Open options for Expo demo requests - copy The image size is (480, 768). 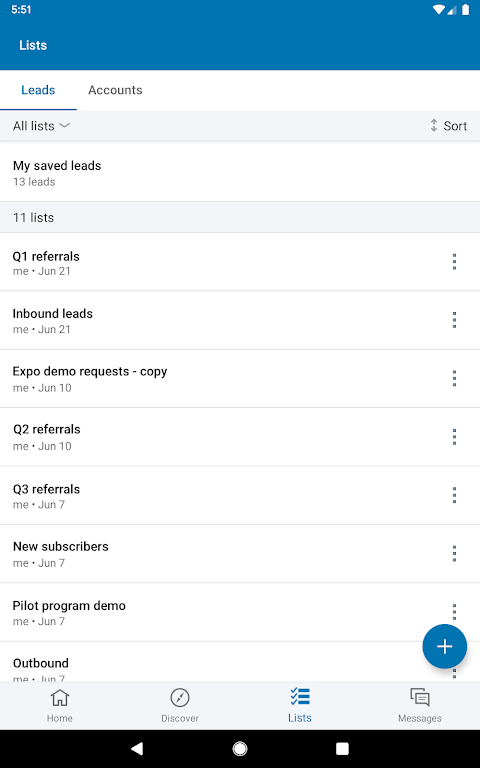point(455,378)
